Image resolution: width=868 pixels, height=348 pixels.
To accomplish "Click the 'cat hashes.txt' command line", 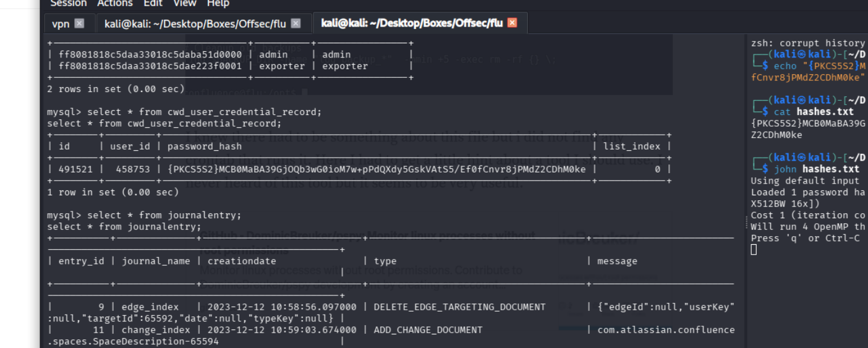I will [814, 112].
